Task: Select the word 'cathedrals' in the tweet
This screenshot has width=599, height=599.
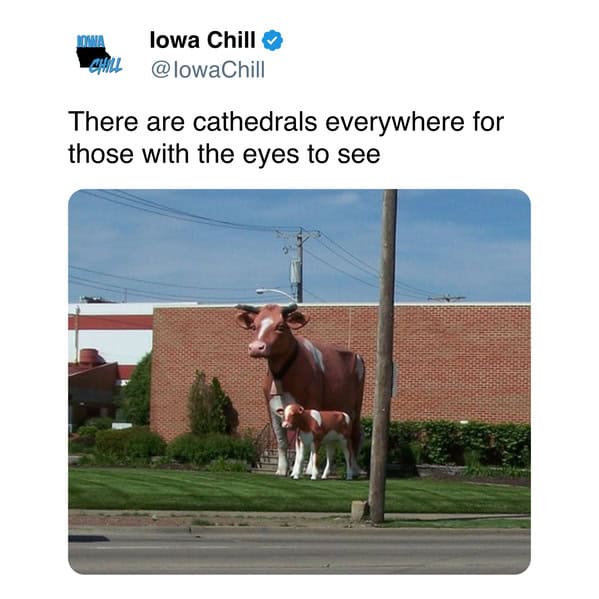Action: point(255,122)
